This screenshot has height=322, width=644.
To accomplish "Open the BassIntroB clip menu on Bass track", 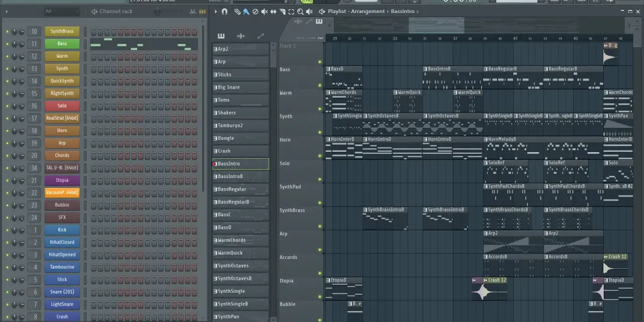I will click(425, 69).
